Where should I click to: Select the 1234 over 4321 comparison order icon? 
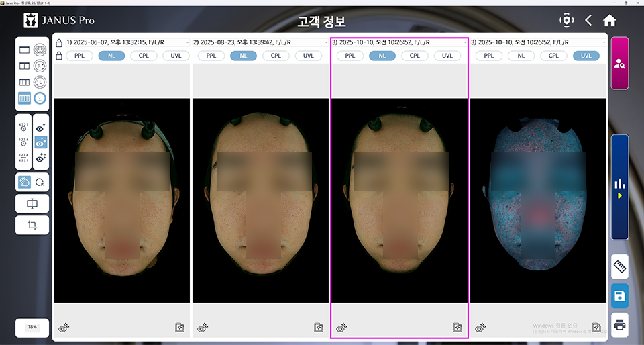tap(23, 158)
